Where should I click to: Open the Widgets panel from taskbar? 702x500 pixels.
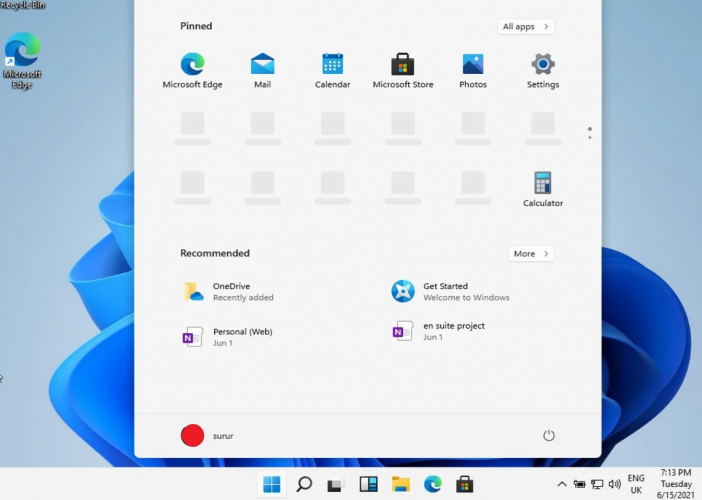[368, 484]
